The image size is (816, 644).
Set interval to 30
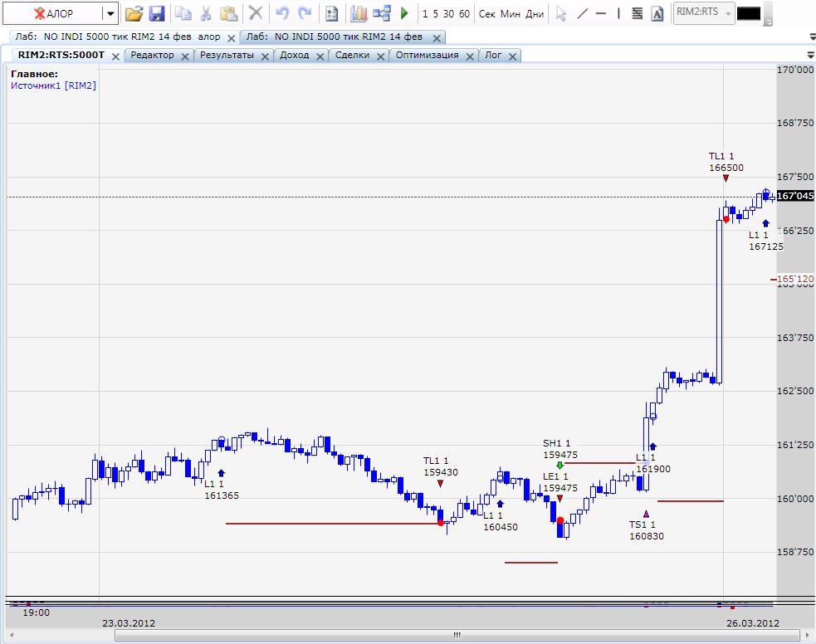coord(448,14)
